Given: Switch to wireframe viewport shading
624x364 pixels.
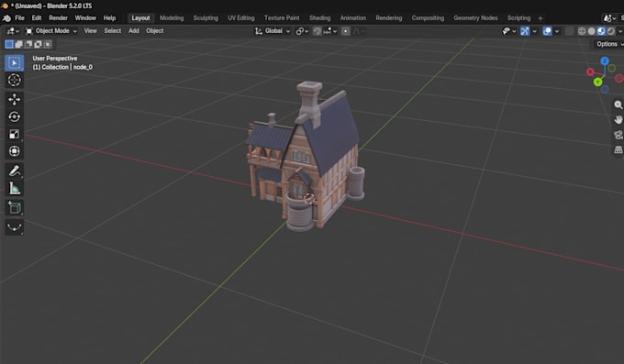Looking at the screenshot, I should (x=582, y=31).
